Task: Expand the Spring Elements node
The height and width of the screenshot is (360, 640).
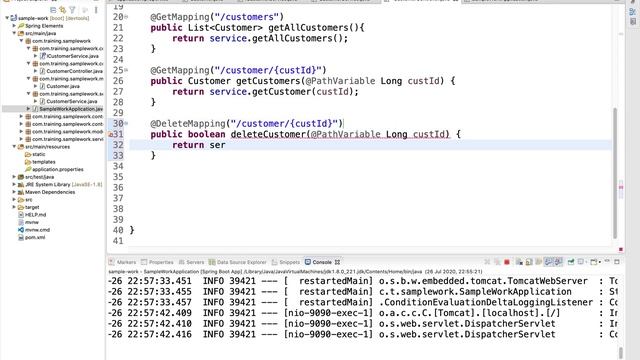Action: (14, 26)
